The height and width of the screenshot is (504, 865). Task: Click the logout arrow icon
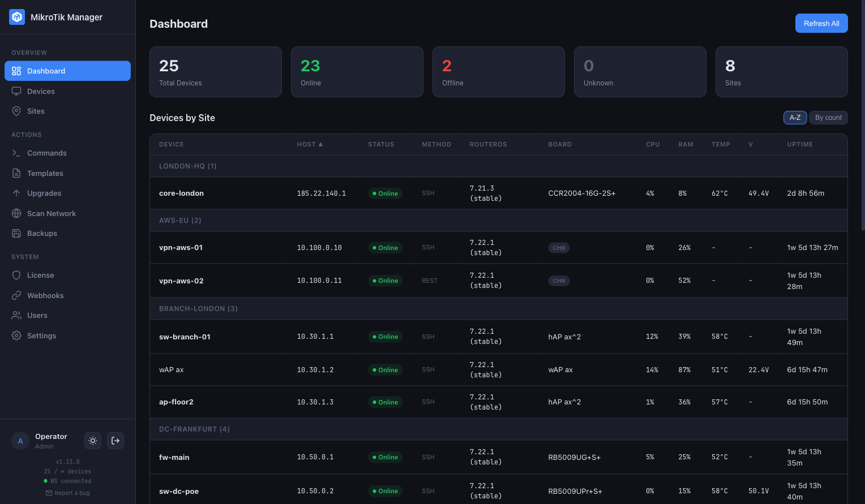tap(115, 441)
